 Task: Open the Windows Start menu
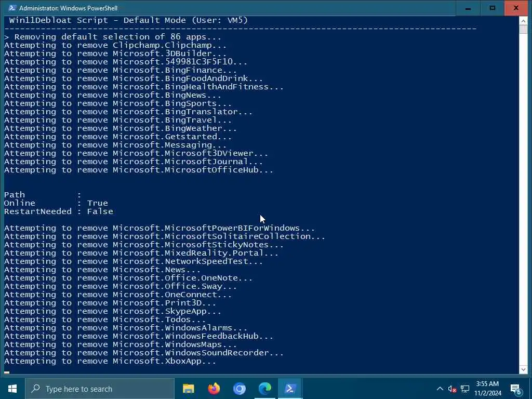click(x=12, y=389)
